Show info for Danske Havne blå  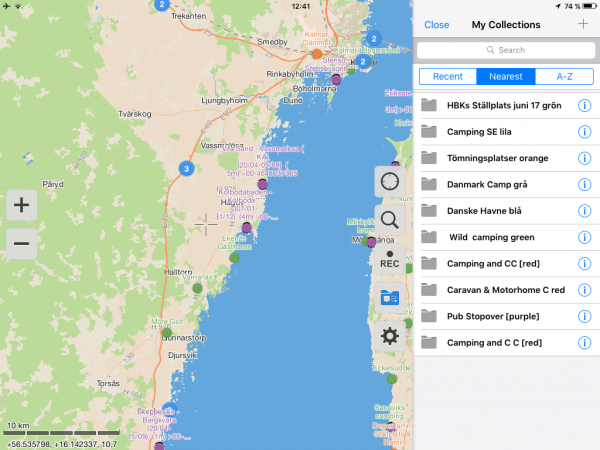[x=585, y=211]
